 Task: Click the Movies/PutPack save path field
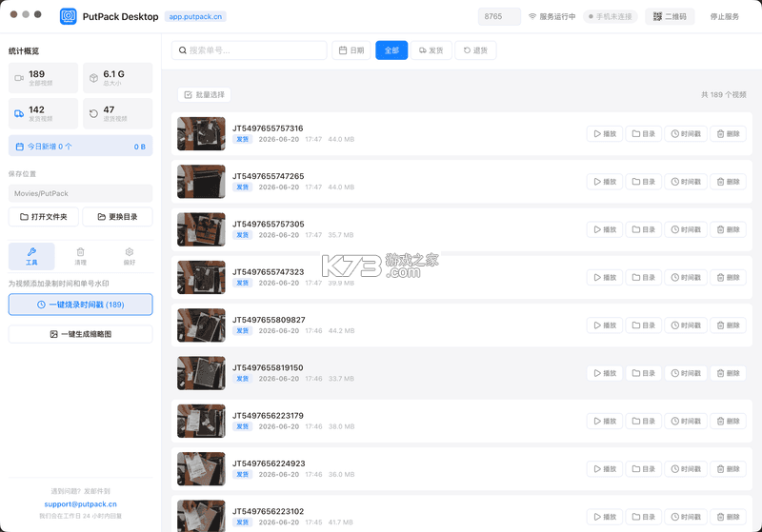(x=81, y=193)
